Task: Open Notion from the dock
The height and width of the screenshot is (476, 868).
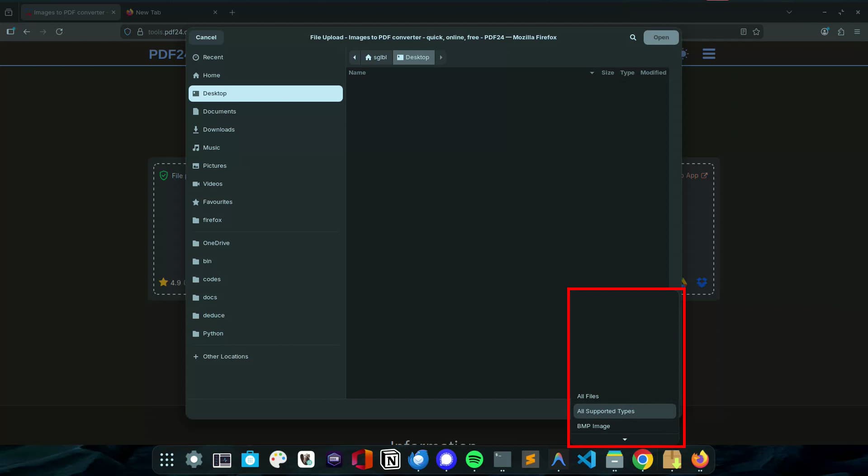Action: [390, 460]
